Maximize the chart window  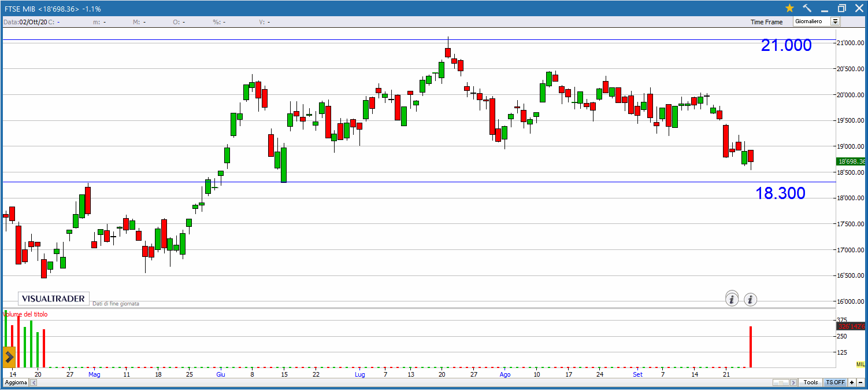(842, 8)
